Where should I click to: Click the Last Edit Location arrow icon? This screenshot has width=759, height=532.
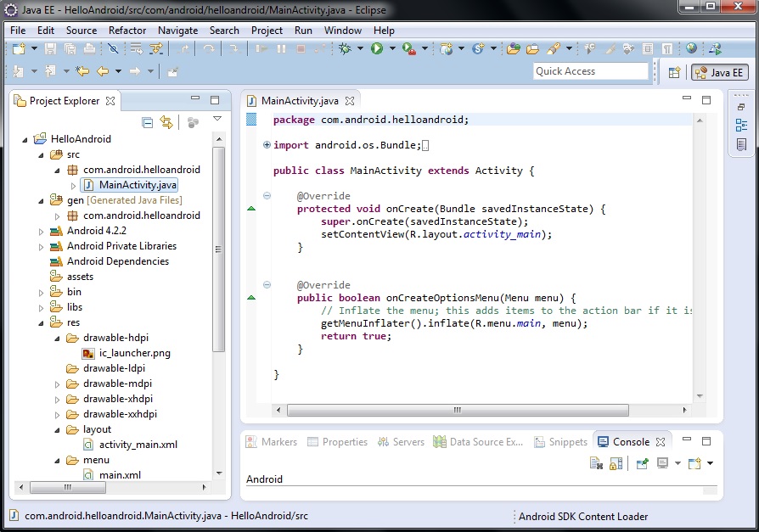[82, 71]
